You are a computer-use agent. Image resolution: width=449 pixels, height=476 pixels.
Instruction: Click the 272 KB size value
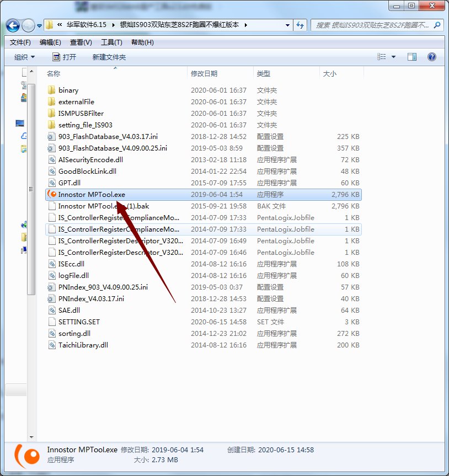click(348, 333)
